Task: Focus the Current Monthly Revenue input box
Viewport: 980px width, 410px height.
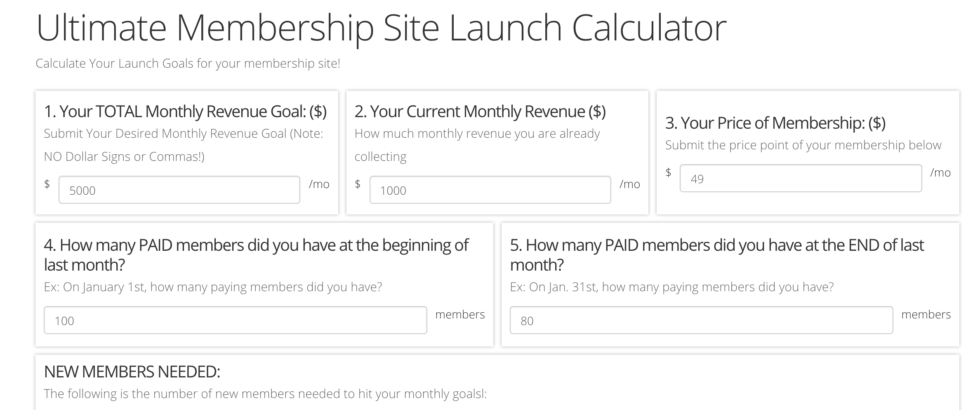Action: 490,190
